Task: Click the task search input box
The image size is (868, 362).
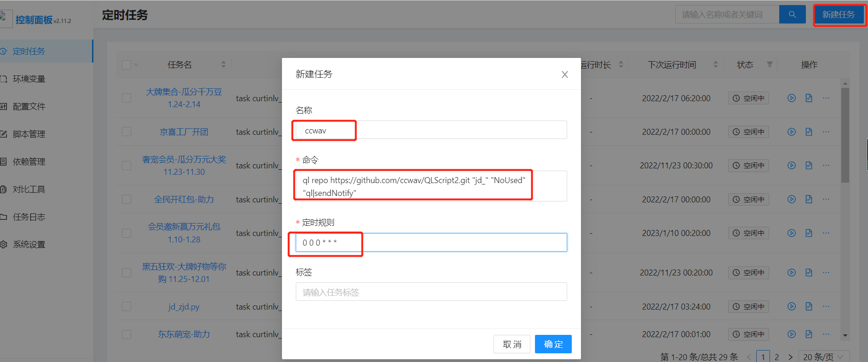Action: tap(727, 15)
